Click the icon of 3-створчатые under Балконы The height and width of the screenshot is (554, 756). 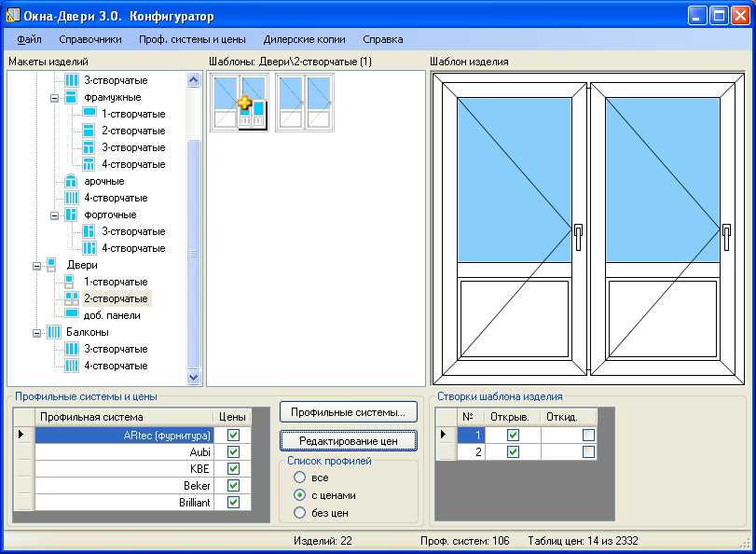(72, 349)
